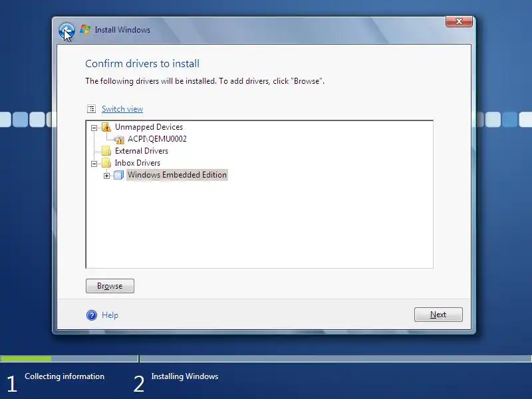This screenshot has height=399, width=532.
Task: Select the External Drivers folder icon
Action: coord(106,151)
